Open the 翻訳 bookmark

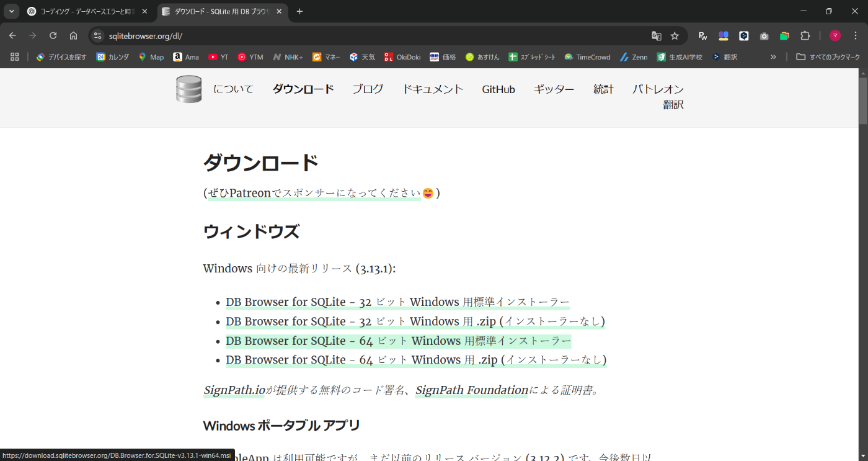pyautogui.click(x=724, y=56)
